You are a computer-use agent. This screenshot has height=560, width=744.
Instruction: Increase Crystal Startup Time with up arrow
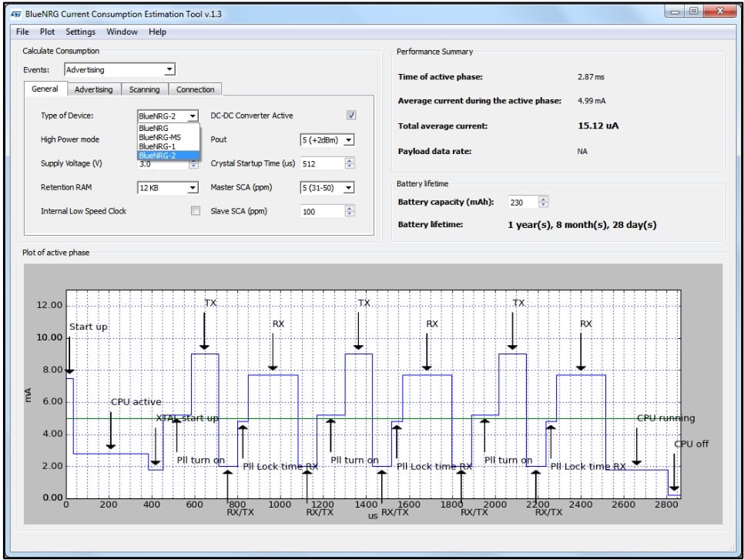point(350,160)
